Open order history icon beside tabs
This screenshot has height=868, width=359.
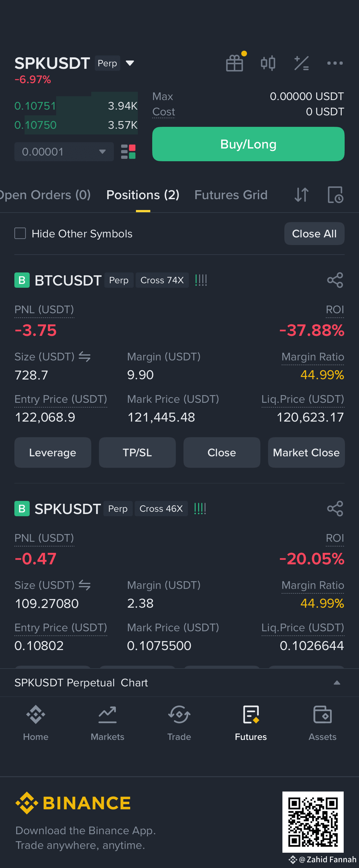click(x=335, y=195)
